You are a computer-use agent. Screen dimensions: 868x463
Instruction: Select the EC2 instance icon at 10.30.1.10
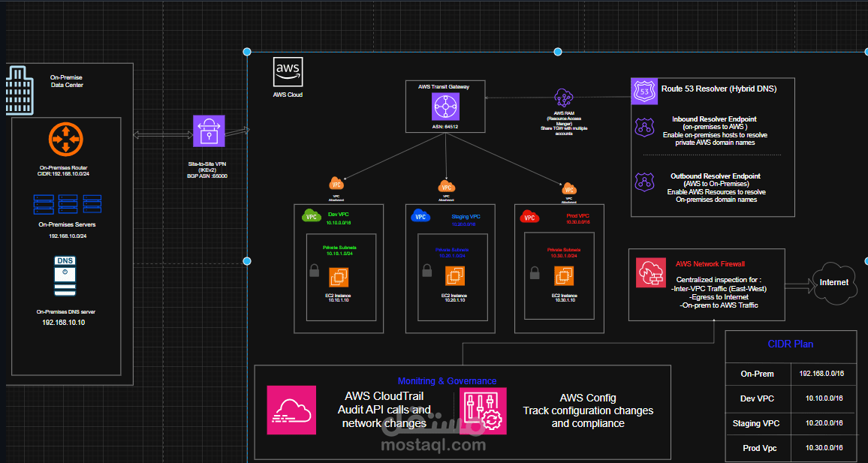click(563, 277)
